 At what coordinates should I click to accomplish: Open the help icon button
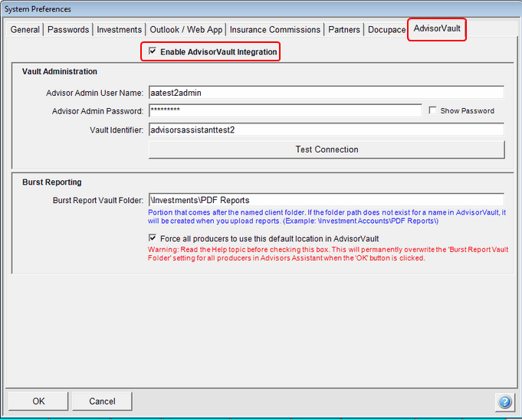(504, 402)
